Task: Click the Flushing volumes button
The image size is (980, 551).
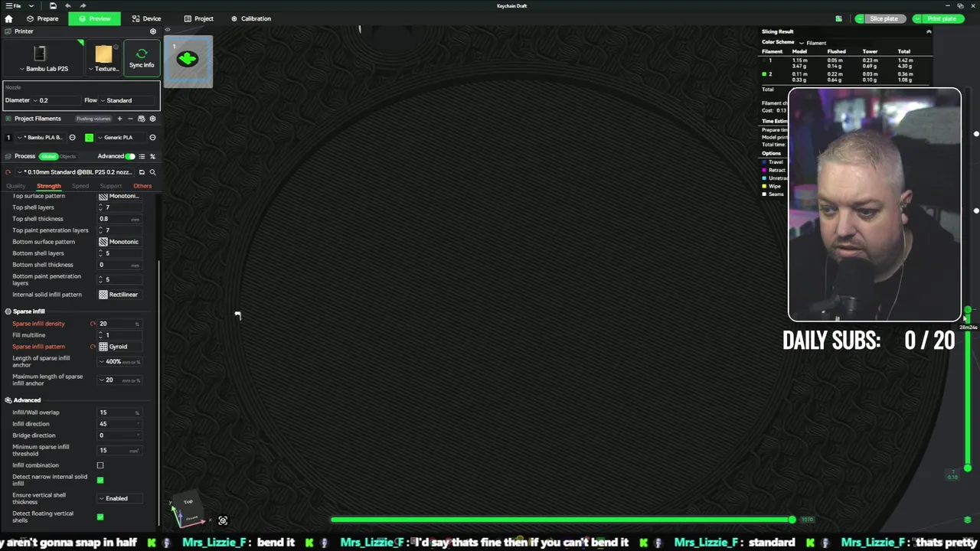Action: 93,119
